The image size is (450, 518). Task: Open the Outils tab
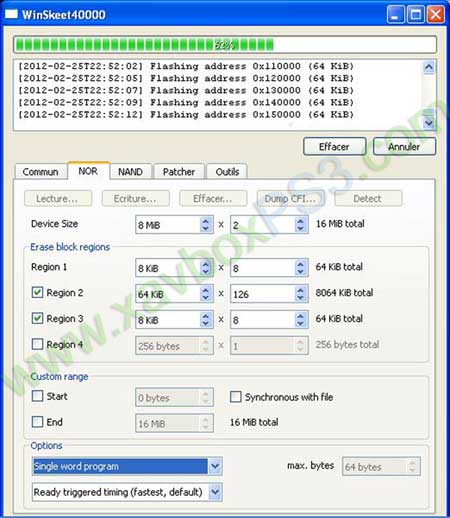point(227,172)
